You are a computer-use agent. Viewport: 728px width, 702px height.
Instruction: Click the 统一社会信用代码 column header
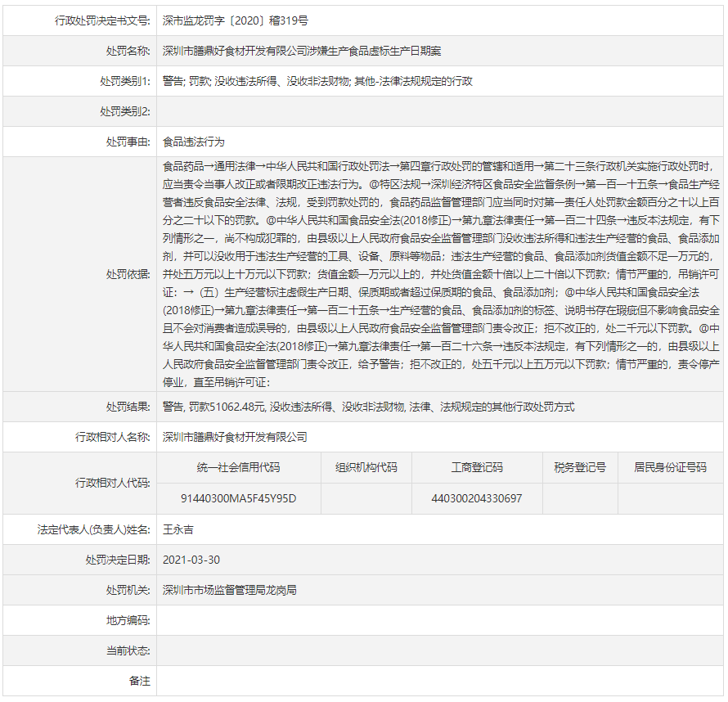[238, 467]
